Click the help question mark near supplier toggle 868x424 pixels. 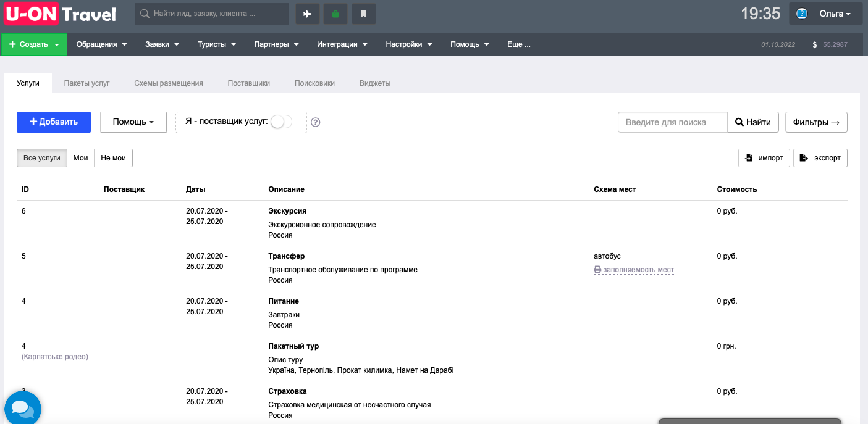(x=316, y=122)
